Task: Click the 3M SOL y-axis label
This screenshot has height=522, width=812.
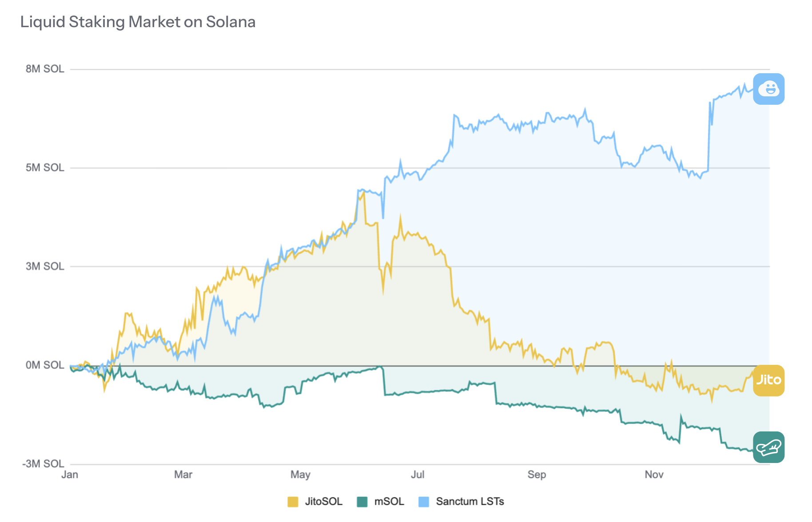Action: point(45,266)
